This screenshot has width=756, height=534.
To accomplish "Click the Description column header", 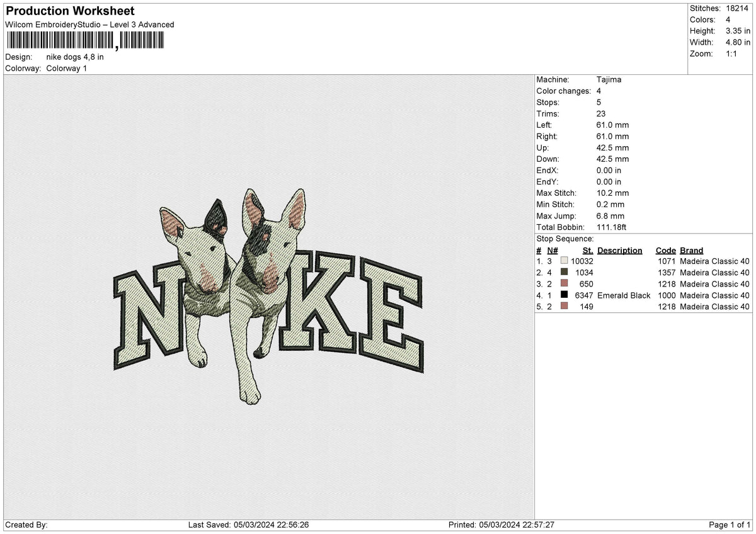I will pyautogui.click(x=620, y=251).
